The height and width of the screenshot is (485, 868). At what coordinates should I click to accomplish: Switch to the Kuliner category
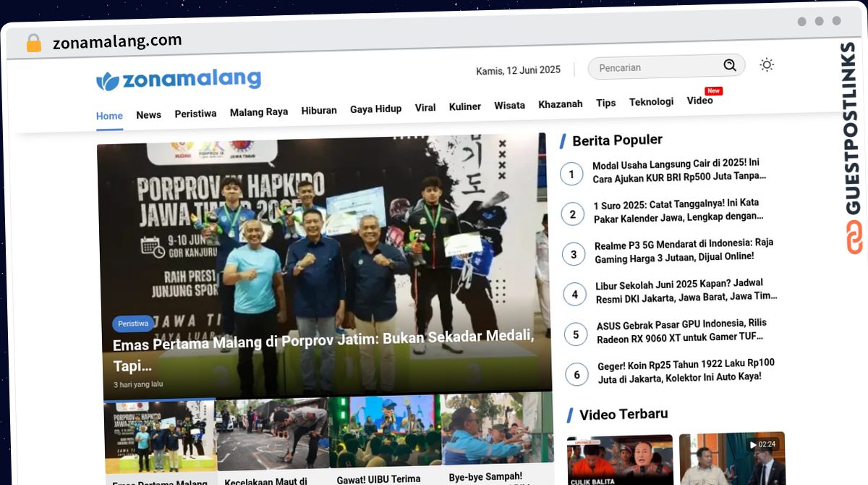464,106
